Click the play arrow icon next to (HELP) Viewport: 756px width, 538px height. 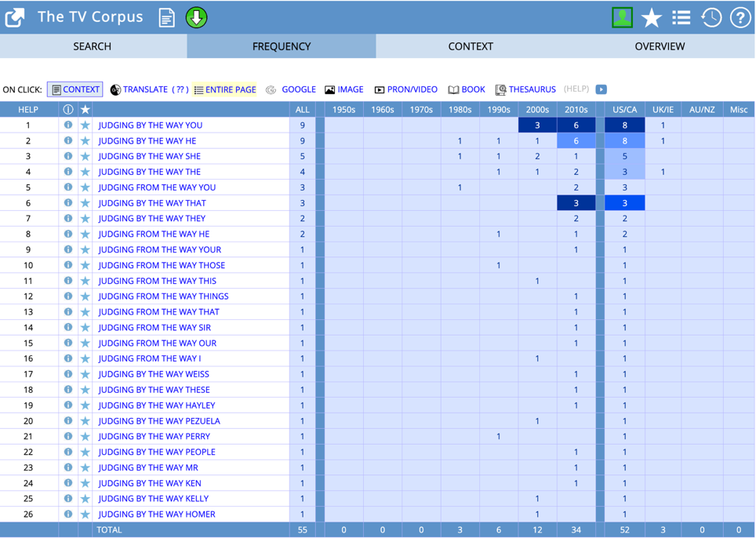coord(602,89)
